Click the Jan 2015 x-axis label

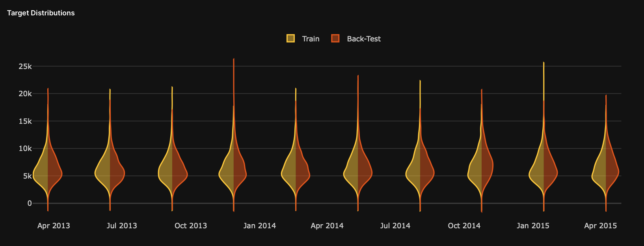(533, 225)
